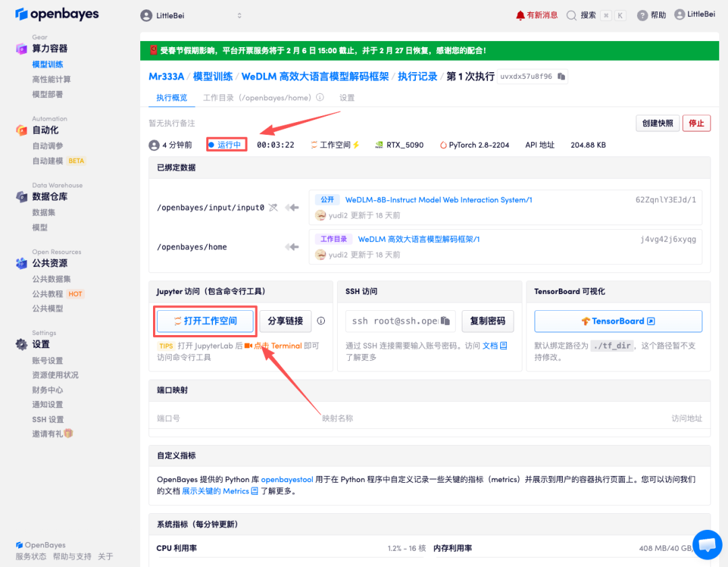Click the 复制密码 button
This screenshot has height=567, width=728.
(x=487, y=321)
